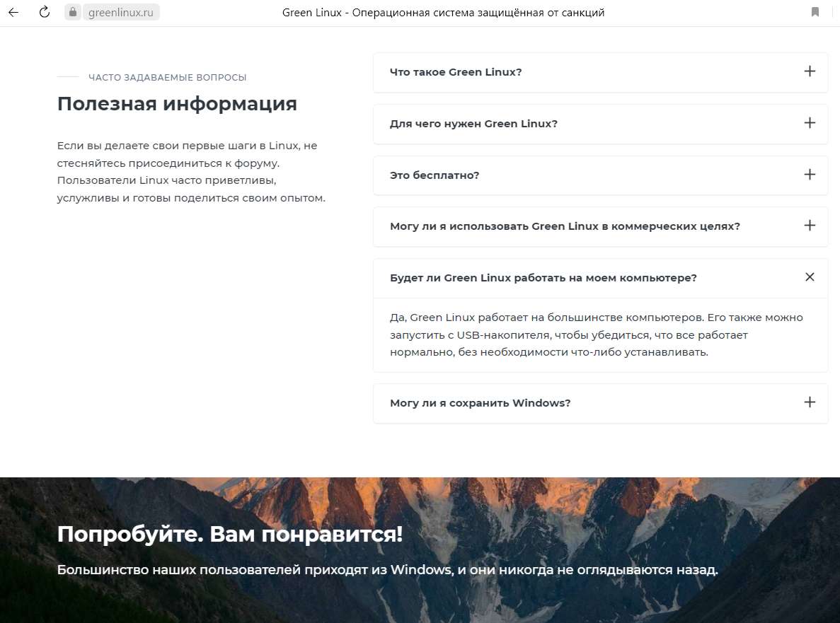Click the page title 'Green Linux - Операционная система'

pyautogui.click(x=443, y=12)
